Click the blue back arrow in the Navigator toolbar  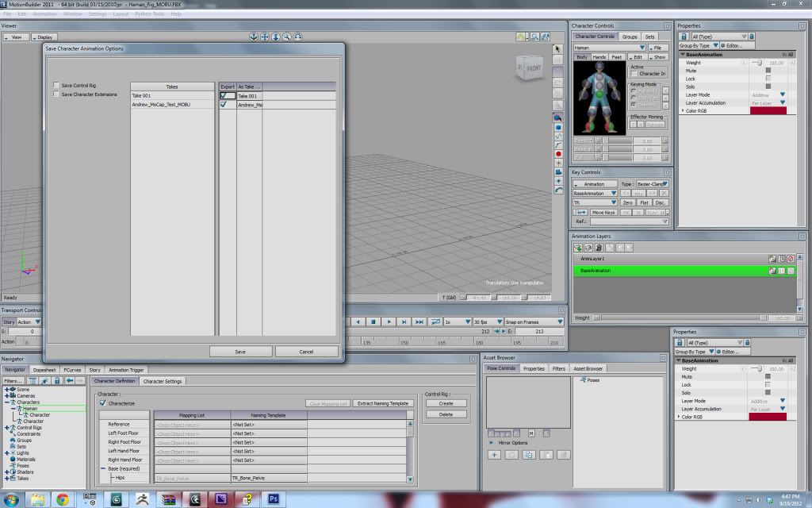click(x=70, y=380)
